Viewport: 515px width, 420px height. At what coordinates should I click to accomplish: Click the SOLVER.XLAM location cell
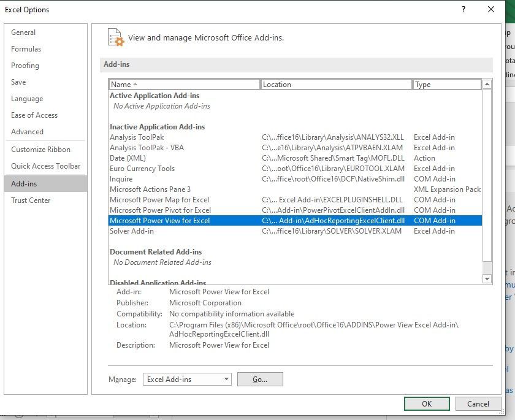click(332, 231)
